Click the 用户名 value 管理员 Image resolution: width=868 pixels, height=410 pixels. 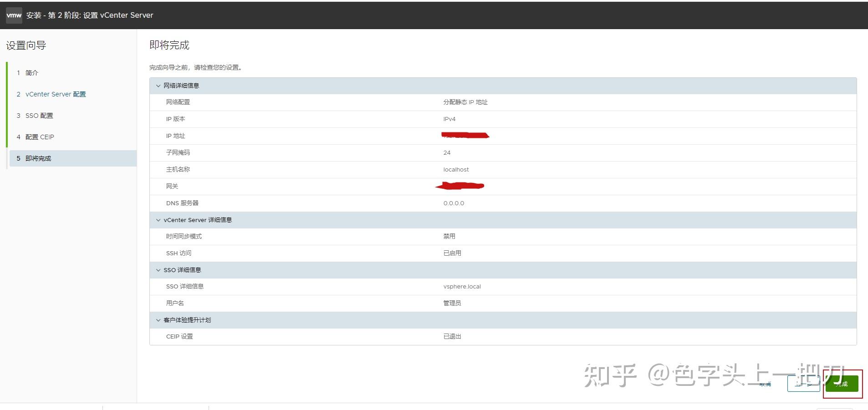[x=452, y=303]
